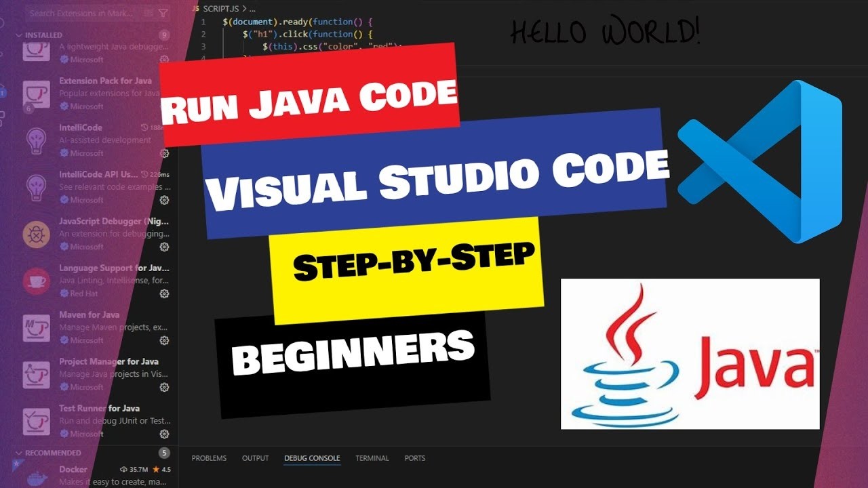Click the 'AI-assisted development' description
Viewport: 868px width, 488px height.
pos(105,140)
